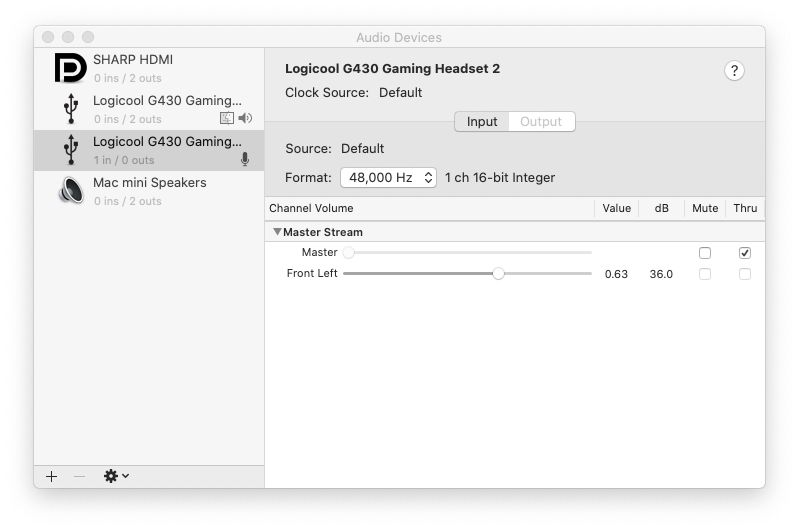Click the Front Left volume slider knob
799x530 pixels.
(498, 274)
